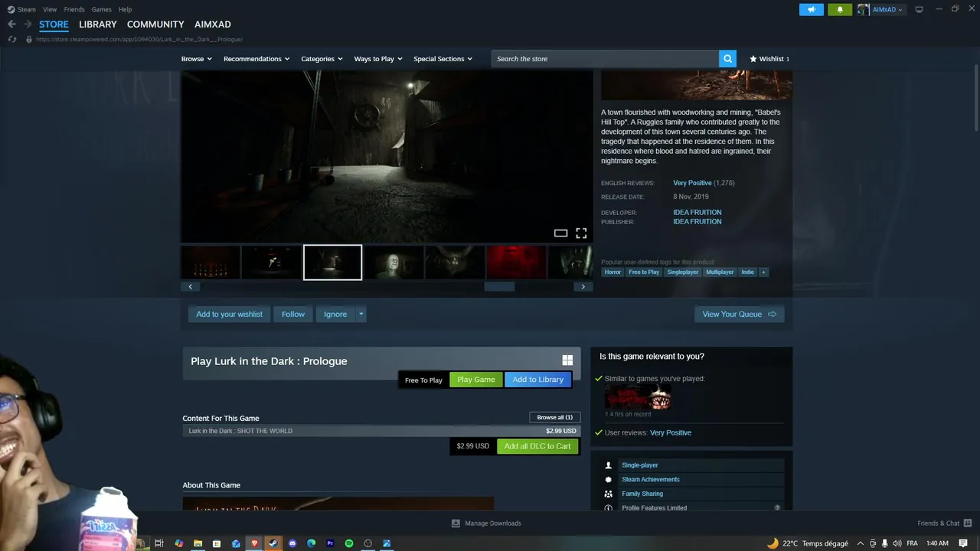Open the Photos app on taskbar
The image size is (980, 551).
pyautogui.click(x=387, y=543)
